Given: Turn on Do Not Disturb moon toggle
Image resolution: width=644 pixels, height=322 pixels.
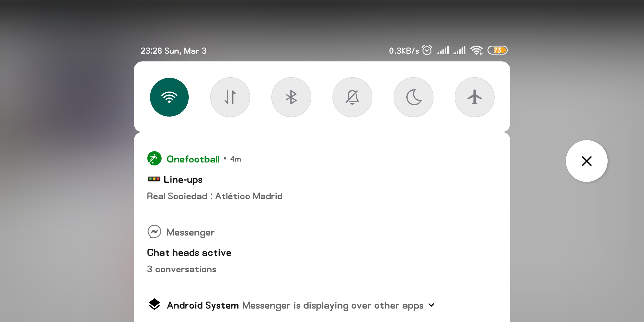Looking at the screenshot, I should point(414,97).
